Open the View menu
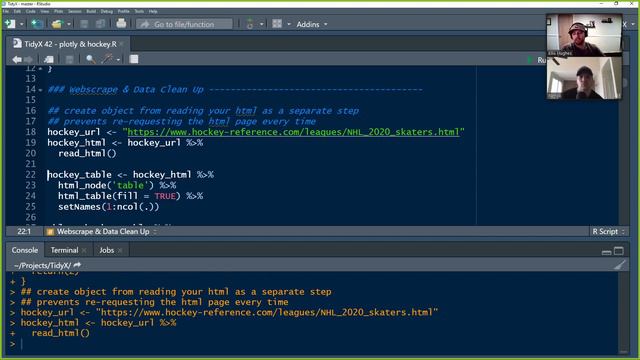 (44, 11)
